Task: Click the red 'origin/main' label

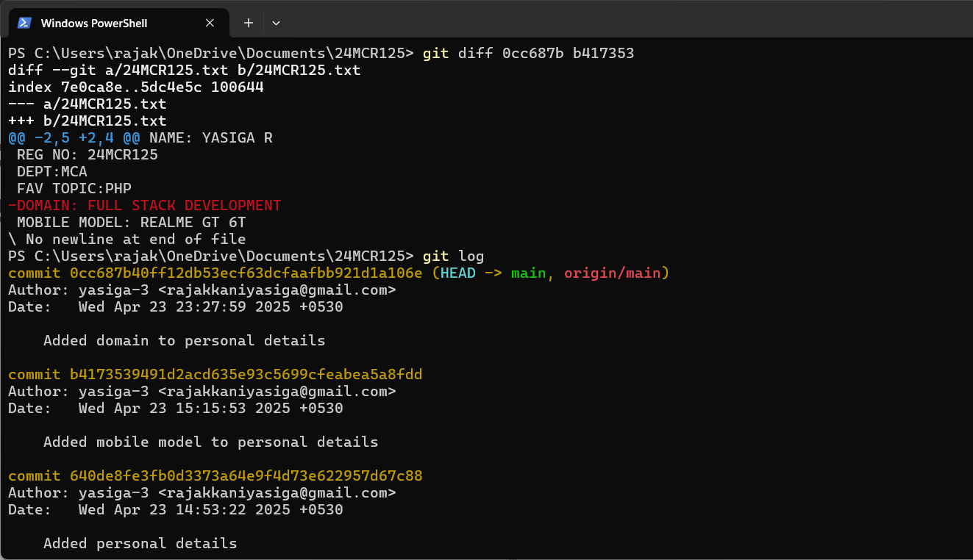Action: pos(613,273)
